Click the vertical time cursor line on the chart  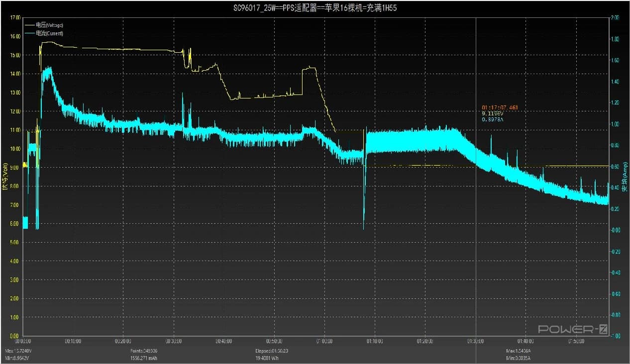pyautogui.click(x=476, y=177)
